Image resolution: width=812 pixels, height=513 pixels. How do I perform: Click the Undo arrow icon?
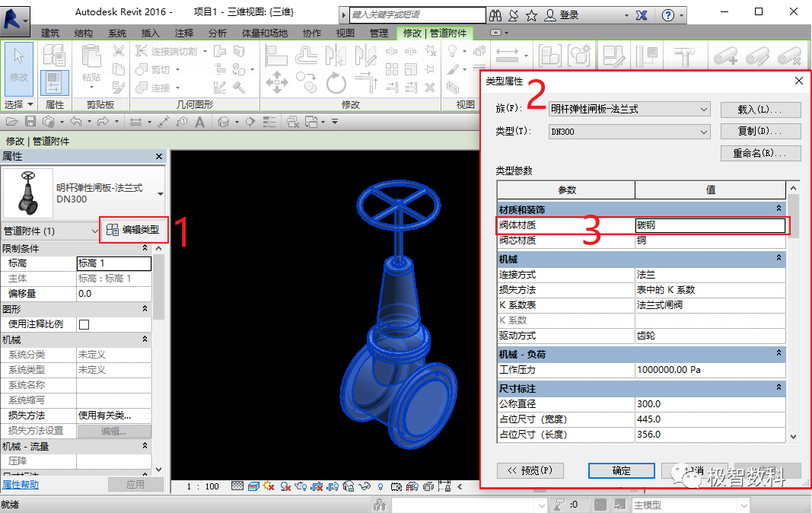point(76,122)
